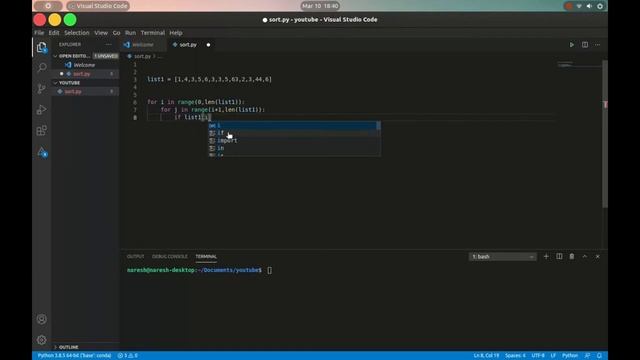Open the bash terminal selector dropdown
Viewport: 640px width, 360px height.
pyautogui.click(x=502, y=256)
